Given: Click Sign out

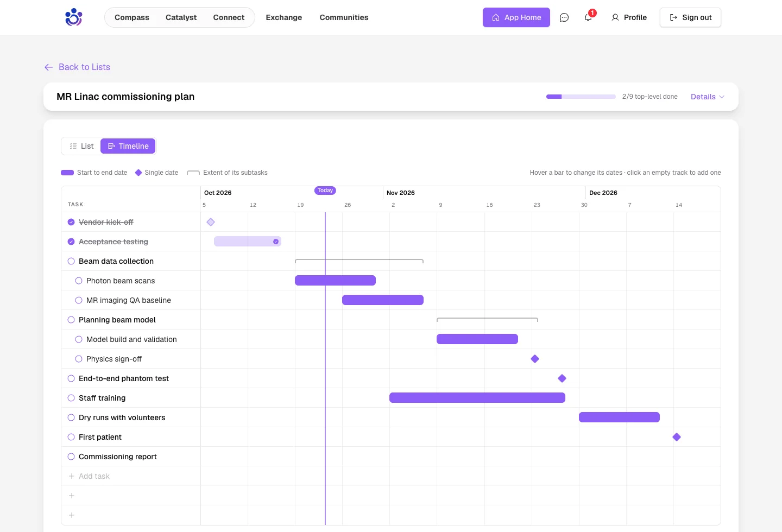Looking at the screenshot, I should click(x=690, y=17).
